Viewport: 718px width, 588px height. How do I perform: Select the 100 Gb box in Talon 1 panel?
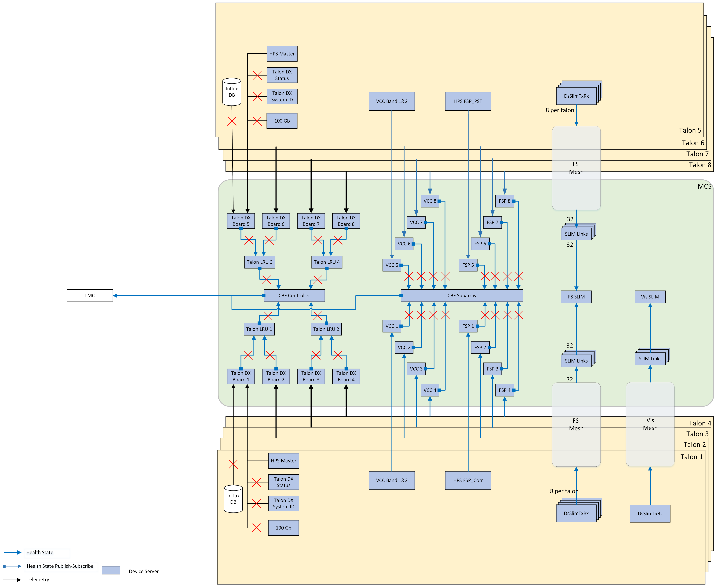click(284, 528)
